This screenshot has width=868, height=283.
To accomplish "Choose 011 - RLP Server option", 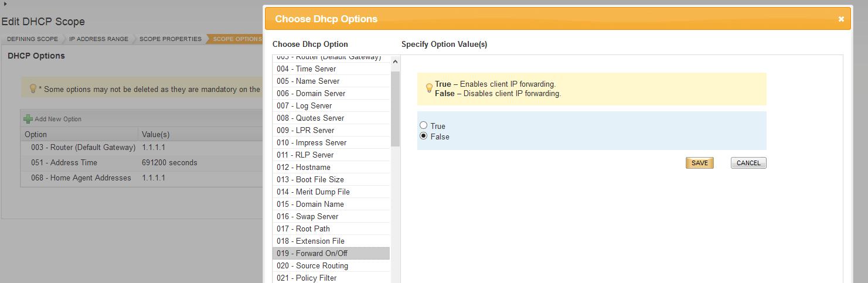I will [331, 155].
